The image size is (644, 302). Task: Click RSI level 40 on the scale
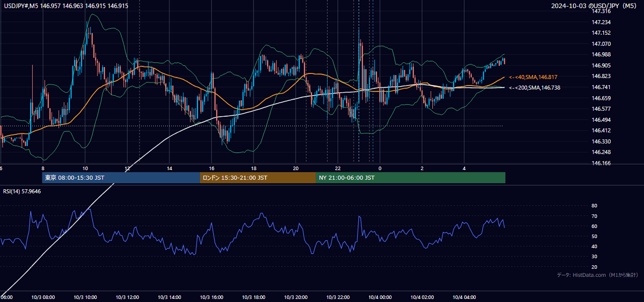[594, 246]
